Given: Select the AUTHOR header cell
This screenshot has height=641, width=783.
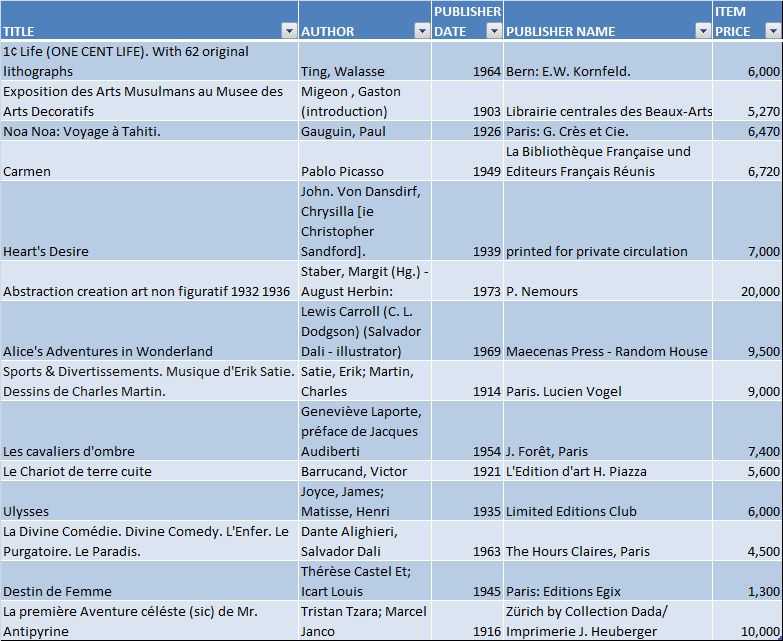Looking at the screenshot, I should [365, 20].
